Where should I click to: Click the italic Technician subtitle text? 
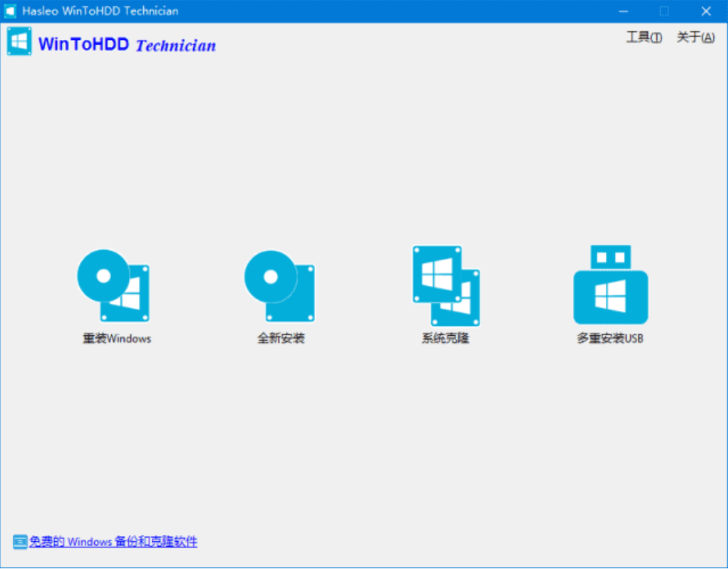(x=174, y=45)
